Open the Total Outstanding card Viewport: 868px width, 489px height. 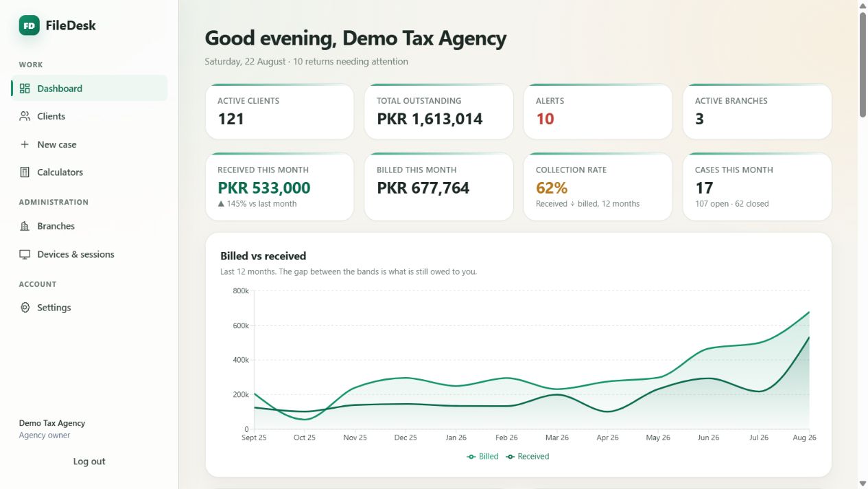pyautogui.click(x=438, y=111)
